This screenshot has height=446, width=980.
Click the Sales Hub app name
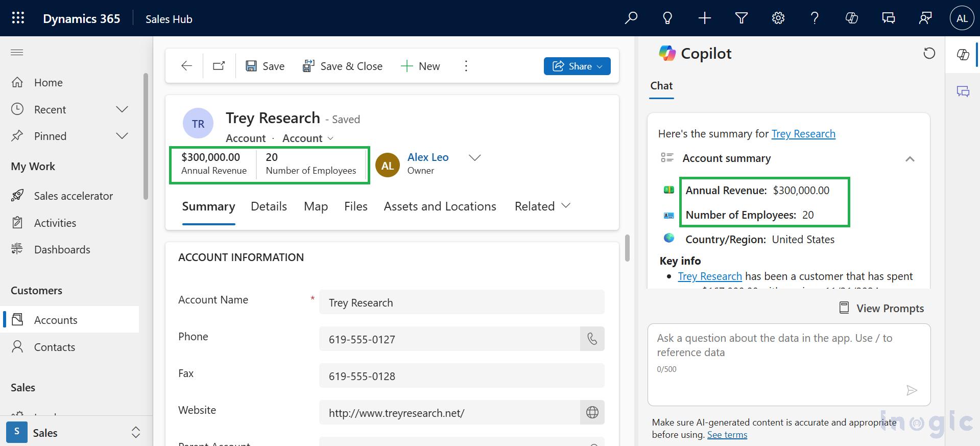tap(169, 19)
